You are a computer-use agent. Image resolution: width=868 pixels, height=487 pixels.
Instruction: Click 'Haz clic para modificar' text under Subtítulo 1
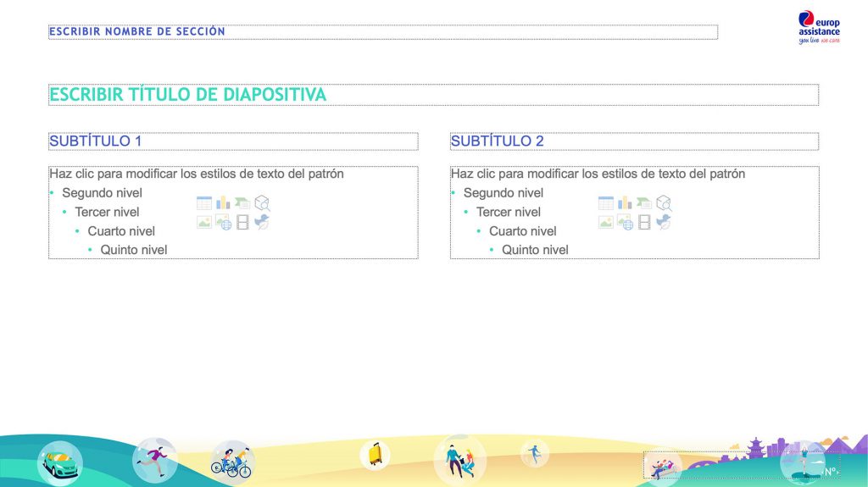point(197,174)
